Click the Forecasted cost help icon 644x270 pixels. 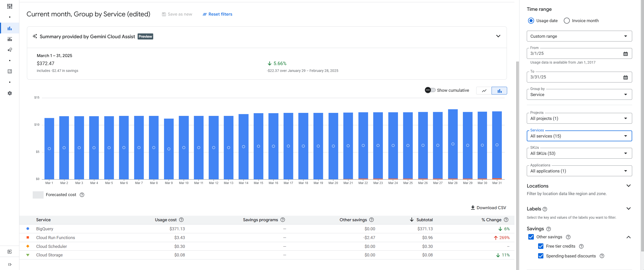tap(82, 195)
